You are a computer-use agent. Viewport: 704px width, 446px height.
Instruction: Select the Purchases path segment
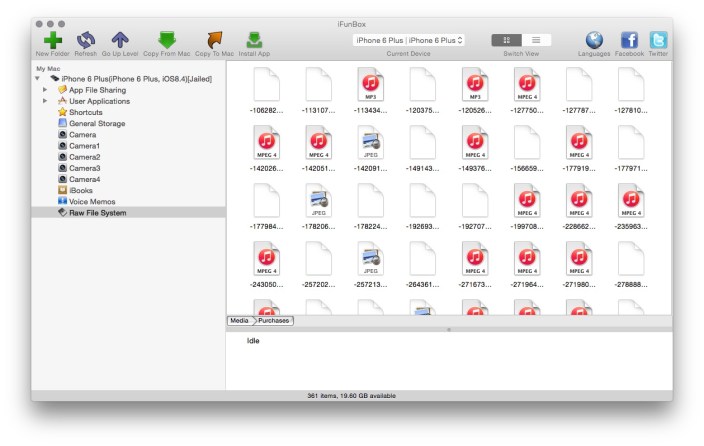[275, 321]
